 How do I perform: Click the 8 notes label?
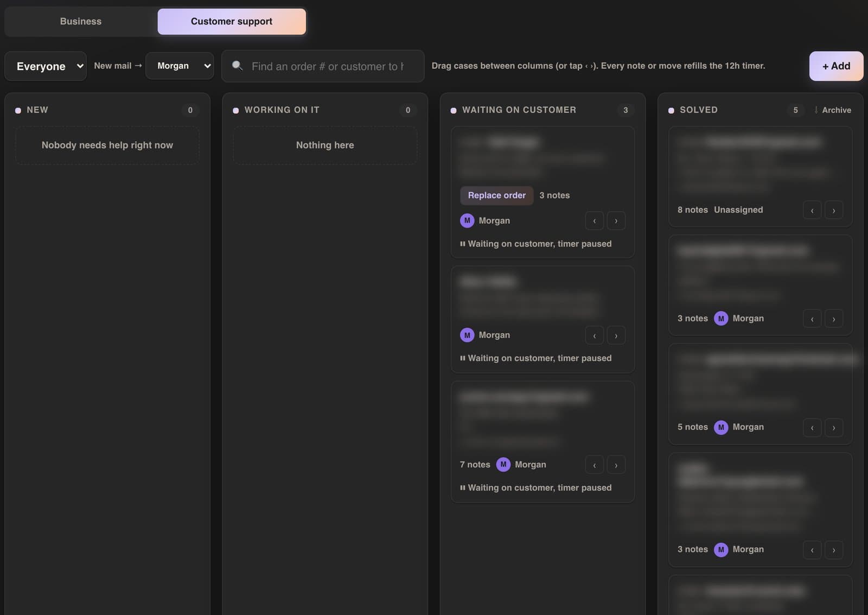coord(693,210)
